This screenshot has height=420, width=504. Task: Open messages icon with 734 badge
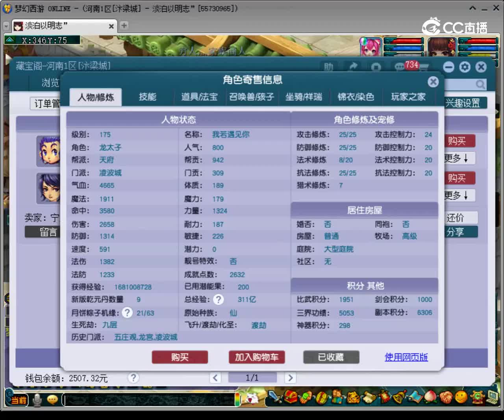[401, 67]
